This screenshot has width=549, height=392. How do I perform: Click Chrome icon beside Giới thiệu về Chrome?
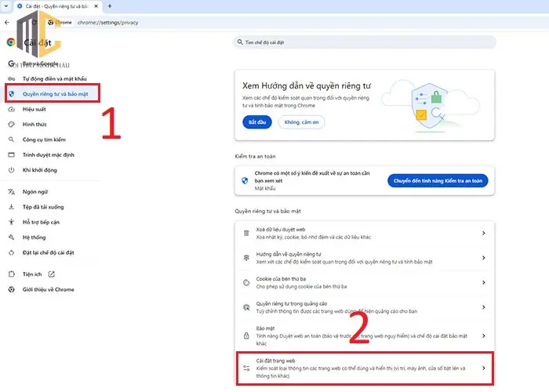click(x=11, y=289)
